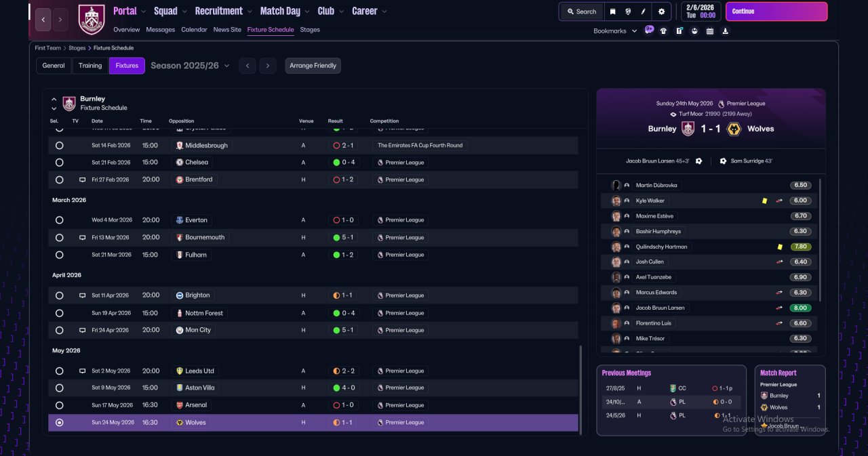
Task: Expand the Bookmarks dropdown
Action: pos(615,31)
